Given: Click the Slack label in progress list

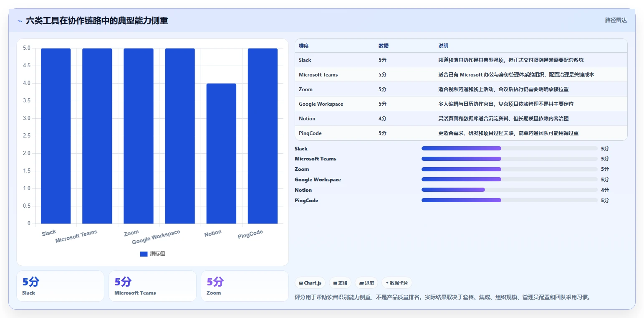Looking at the screenshot, I should [x=301, y=149].
